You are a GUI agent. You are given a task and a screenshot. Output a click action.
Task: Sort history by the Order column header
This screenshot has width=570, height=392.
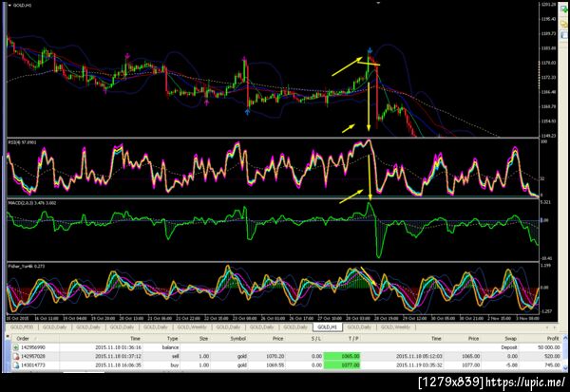tap(23, 339)
